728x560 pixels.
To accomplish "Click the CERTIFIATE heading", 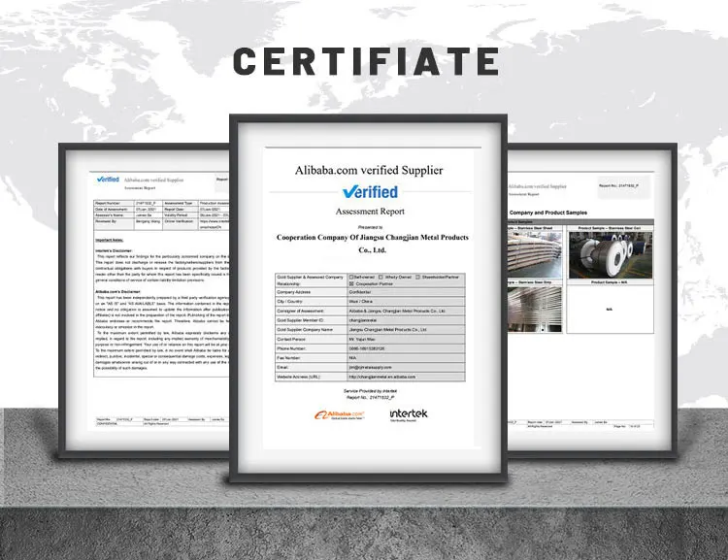I will point(366,61).
